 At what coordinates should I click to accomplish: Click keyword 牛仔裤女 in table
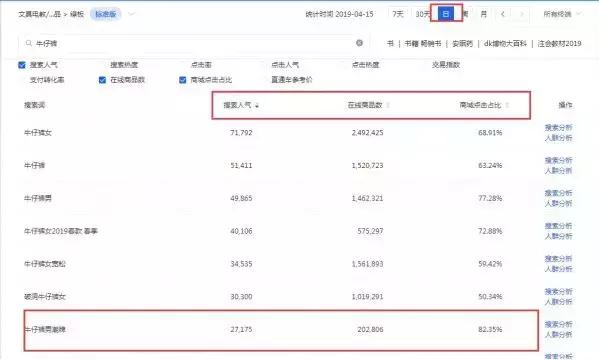(37, 133)
